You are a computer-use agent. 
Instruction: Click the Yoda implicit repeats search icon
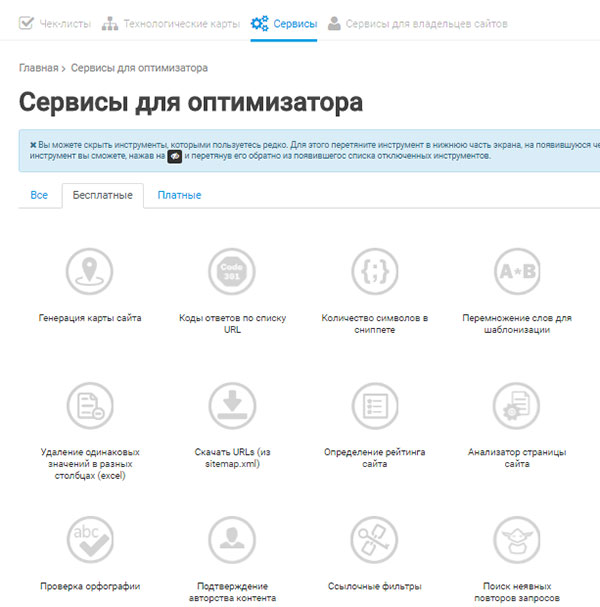pyautogui.click(x=517, y=540)
